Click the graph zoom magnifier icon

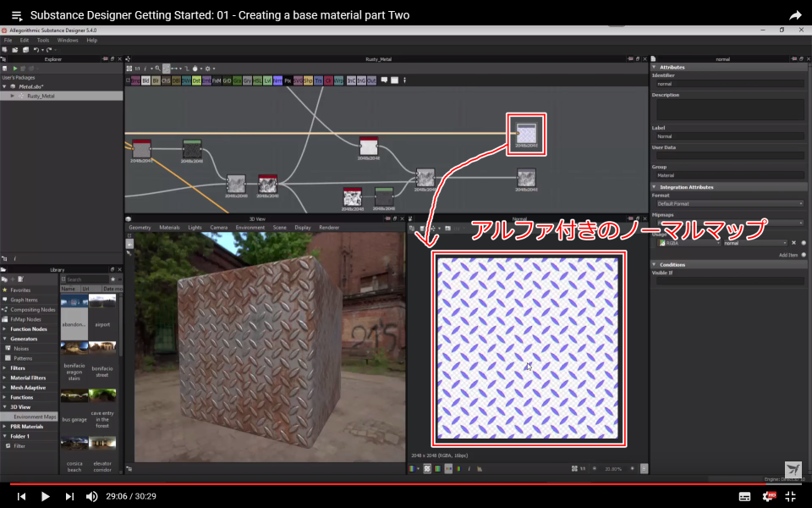157,69
